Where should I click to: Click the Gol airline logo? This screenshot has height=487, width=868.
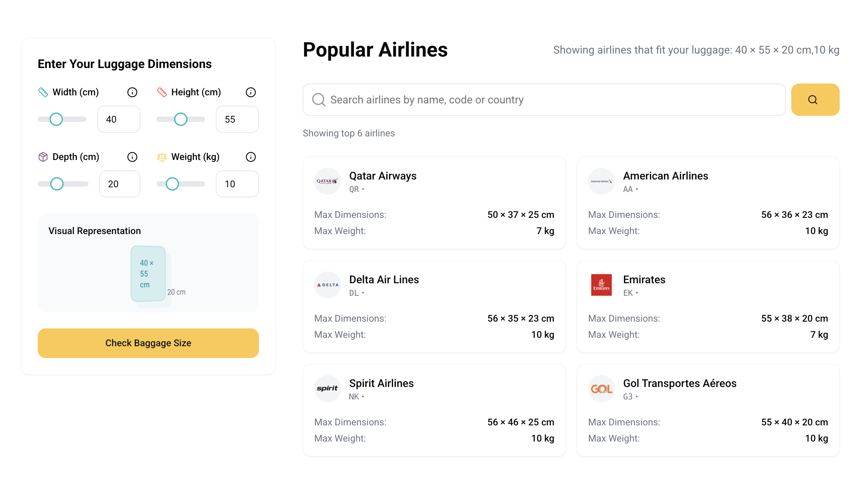click(x=601, y=389)
